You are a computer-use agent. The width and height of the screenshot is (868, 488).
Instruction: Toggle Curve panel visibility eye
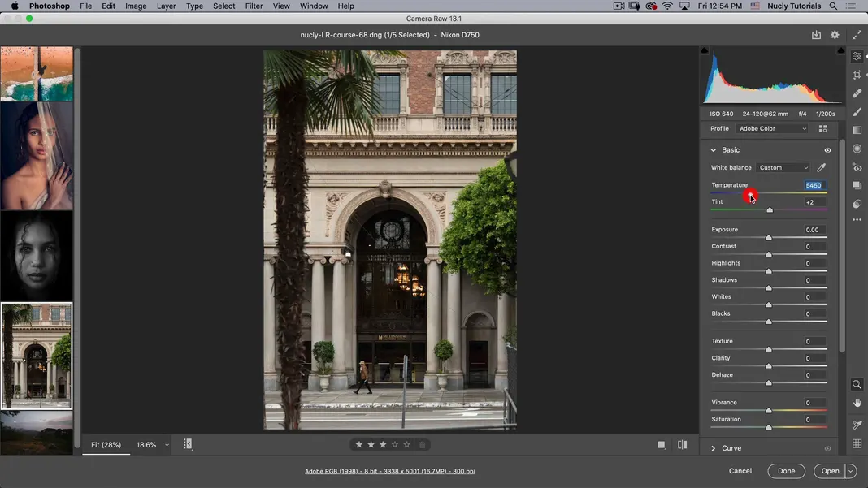pos(827,448)
